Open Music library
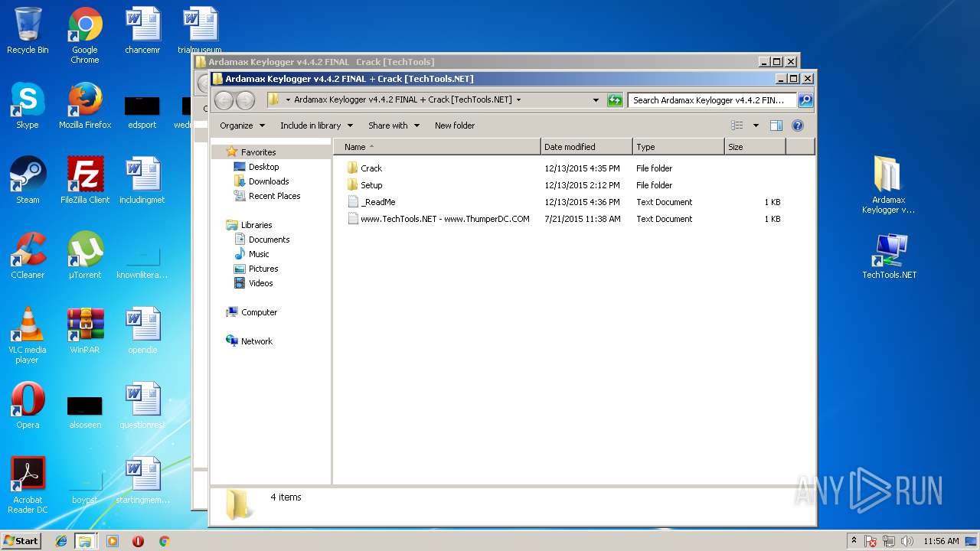The height and width of the screenshot is (551, 980). coord(252,254)
